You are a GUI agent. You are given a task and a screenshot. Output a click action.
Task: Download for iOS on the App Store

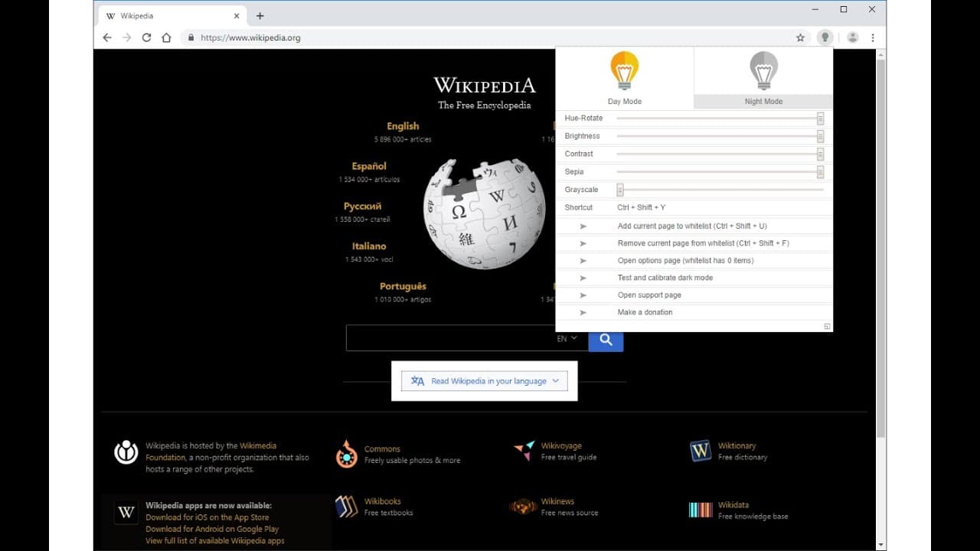[x=207, y=517]
